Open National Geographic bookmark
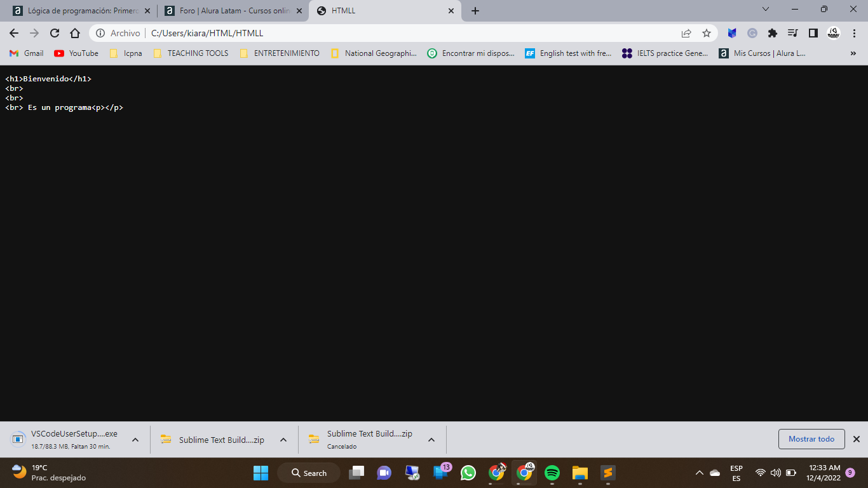868x488 pixels. coord(374,53)
